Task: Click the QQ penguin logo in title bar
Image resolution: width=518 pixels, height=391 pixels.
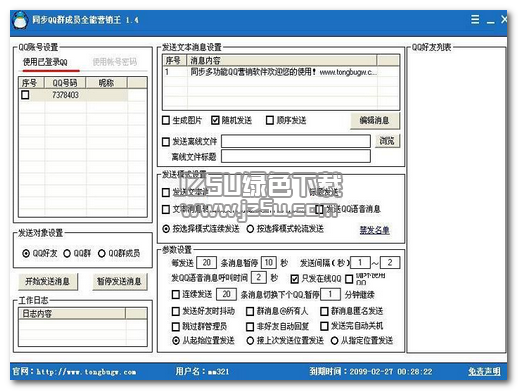Action: (20, 21)
